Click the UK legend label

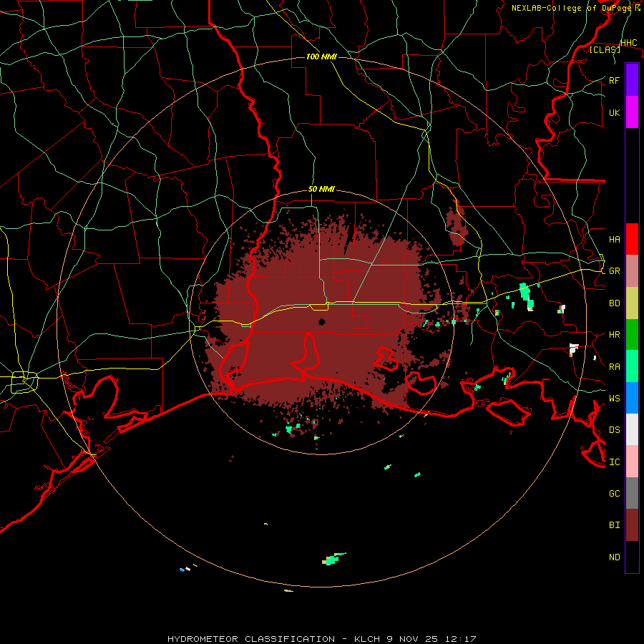click(614, 112)
